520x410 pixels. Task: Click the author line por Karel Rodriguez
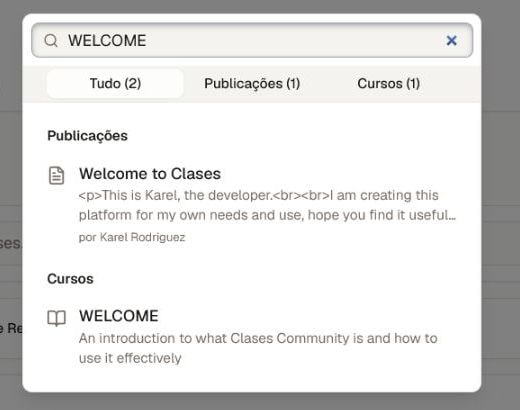[x=132, y=237]
